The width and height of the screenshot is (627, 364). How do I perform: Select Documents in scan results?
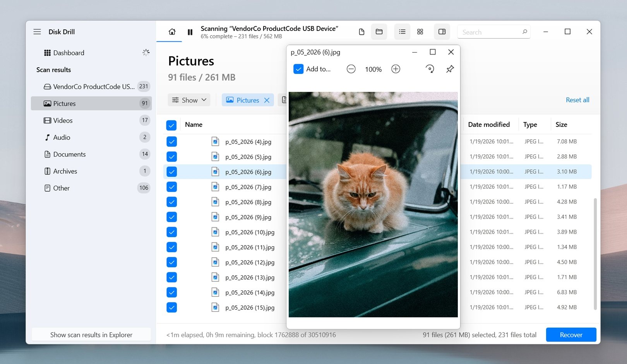tap(69, 154)
